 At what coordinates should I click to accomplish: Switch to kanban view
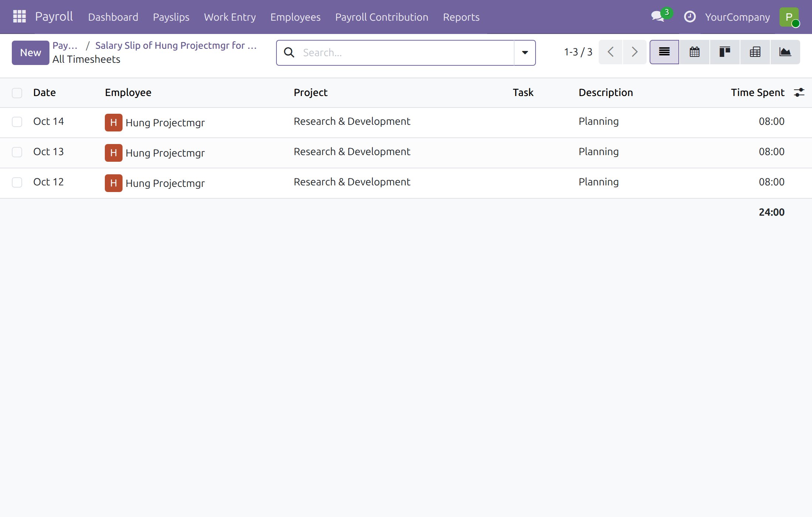(x=725, y=52)
